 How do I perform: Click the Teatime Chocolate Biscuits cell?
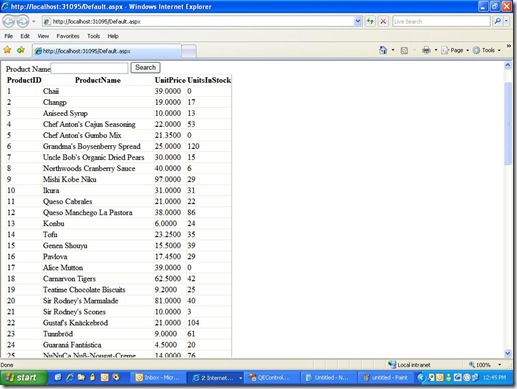[84, 290]
